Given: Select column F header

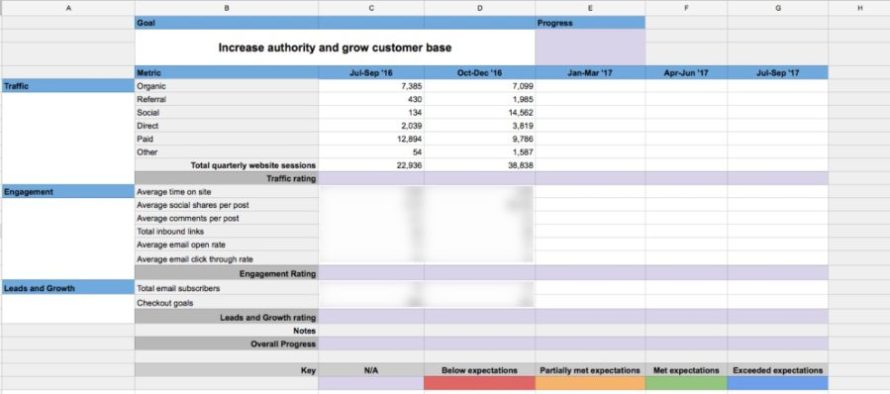Looking at the screenshot, I should pos(686,8).
